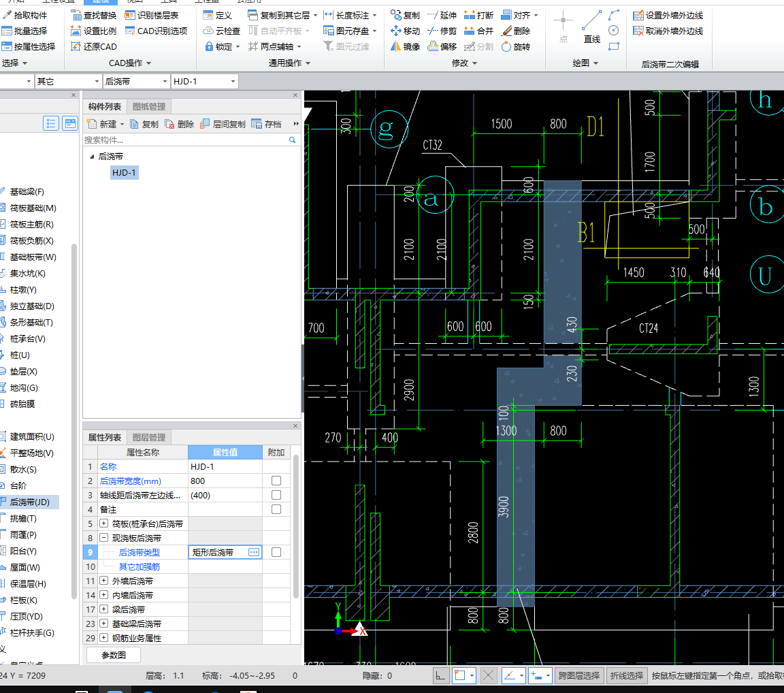Select the 直线 line drawing tool
The height and width of the screenshot is (693, 784).
tap(592, 26)
